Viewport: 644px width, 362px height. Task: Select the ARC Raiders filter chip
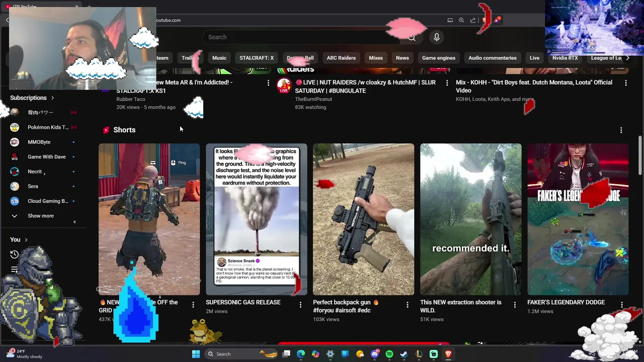point(341,58)
